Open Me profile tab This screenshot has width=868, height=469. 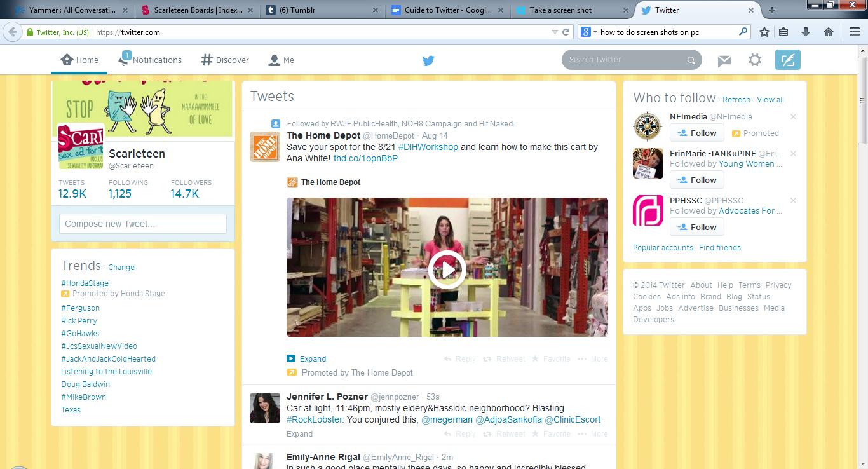[x=281, y=60]
